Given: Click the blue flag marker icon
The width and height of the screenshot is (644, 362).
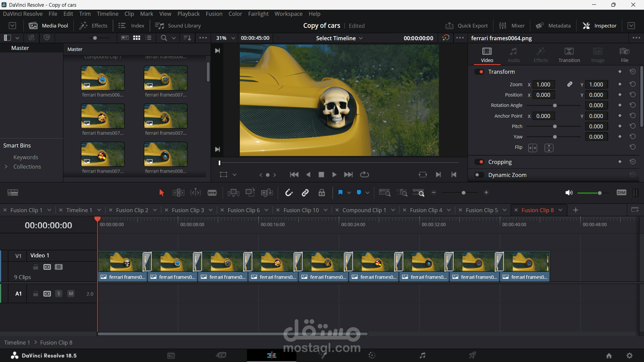Looking at the screenshot, I should [340, 193].
